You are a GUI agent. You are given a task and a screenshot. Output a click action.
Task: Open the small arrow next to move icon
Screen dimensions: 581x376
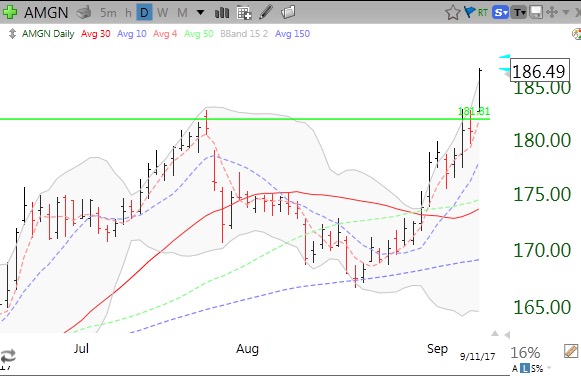[566, 13]
